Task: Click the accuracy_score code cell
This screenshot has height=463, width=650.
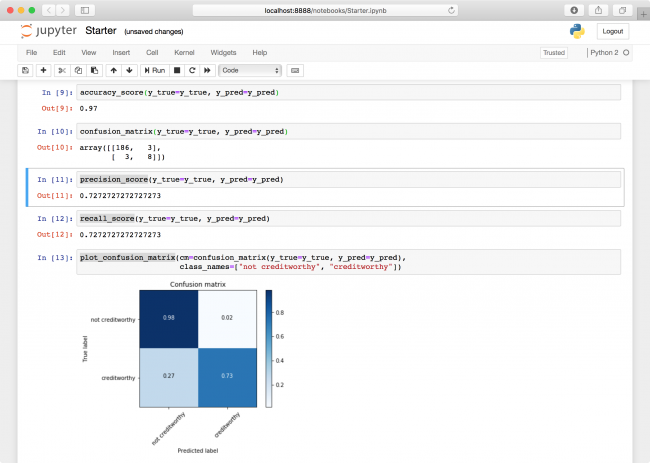Action: point(348,92)
